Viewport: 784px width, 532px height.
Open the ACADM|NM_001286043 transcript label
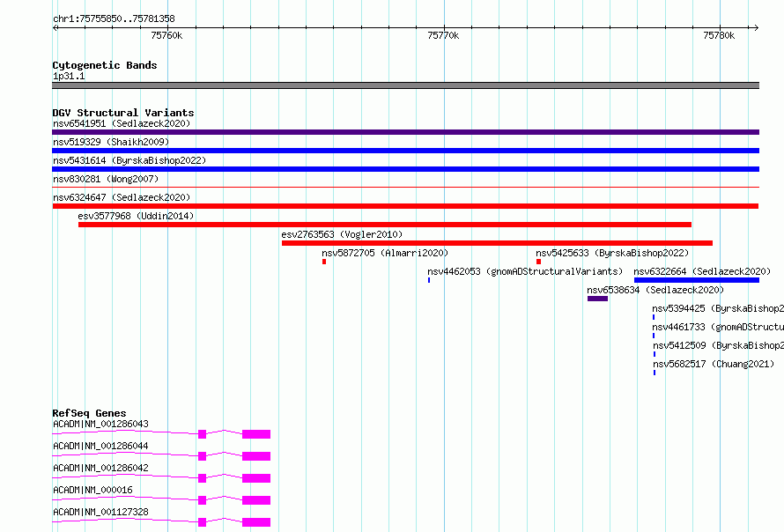coord(100,424)
